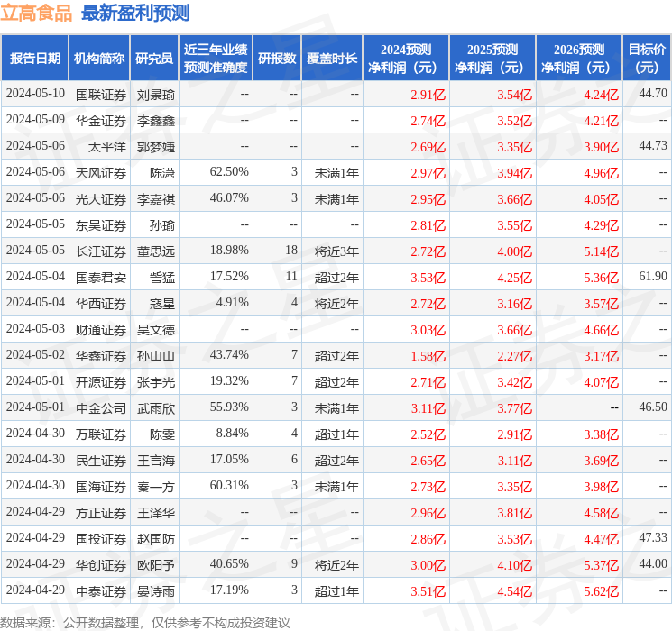672x631 pixels.
Task: Click the 研究员 column header
Action: (x=154, y=58)
